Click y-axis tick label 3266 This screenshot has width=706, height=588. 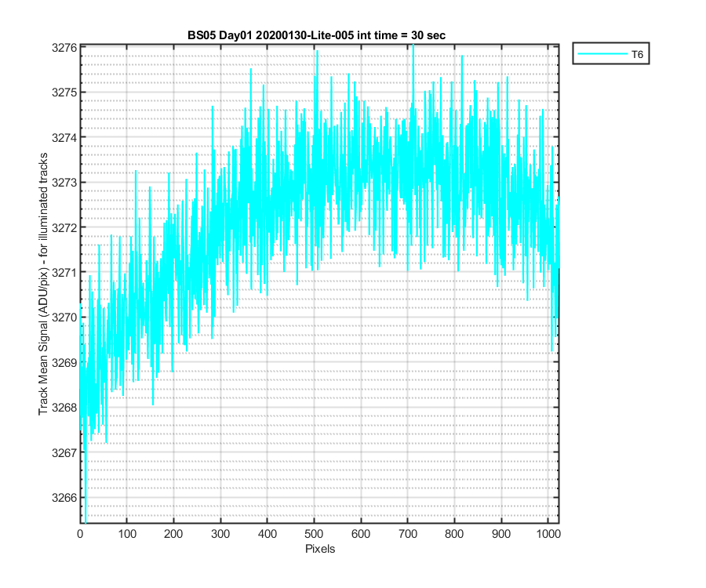(64, 498)
